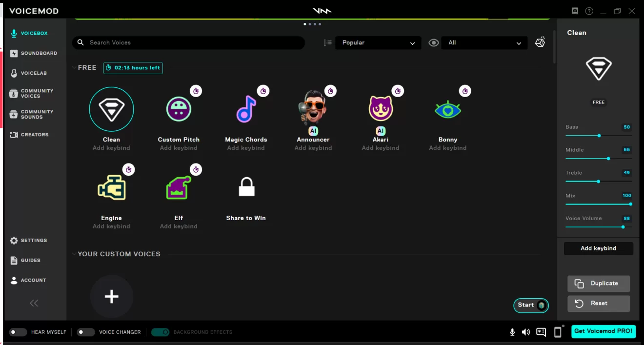This screenshot has width=644, height=345.
Task: Open the Discord icon in title bar
Action: click(x=574, y=11)
